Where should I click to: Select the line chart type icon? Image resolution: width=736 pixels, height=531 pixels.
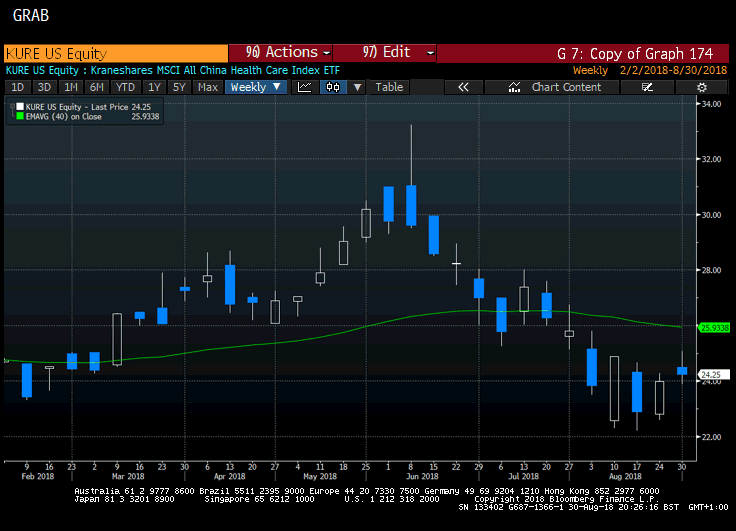click(305, 87)
